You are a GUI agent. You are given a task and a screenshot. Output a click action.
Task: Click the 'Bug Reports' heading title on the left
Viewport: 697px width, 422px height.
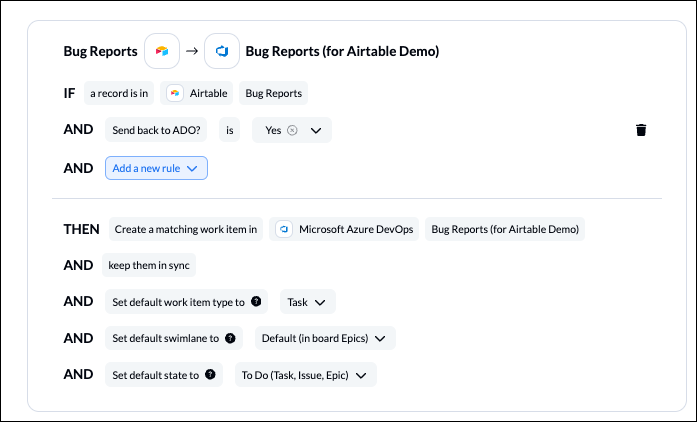click(x=100, y=51)
